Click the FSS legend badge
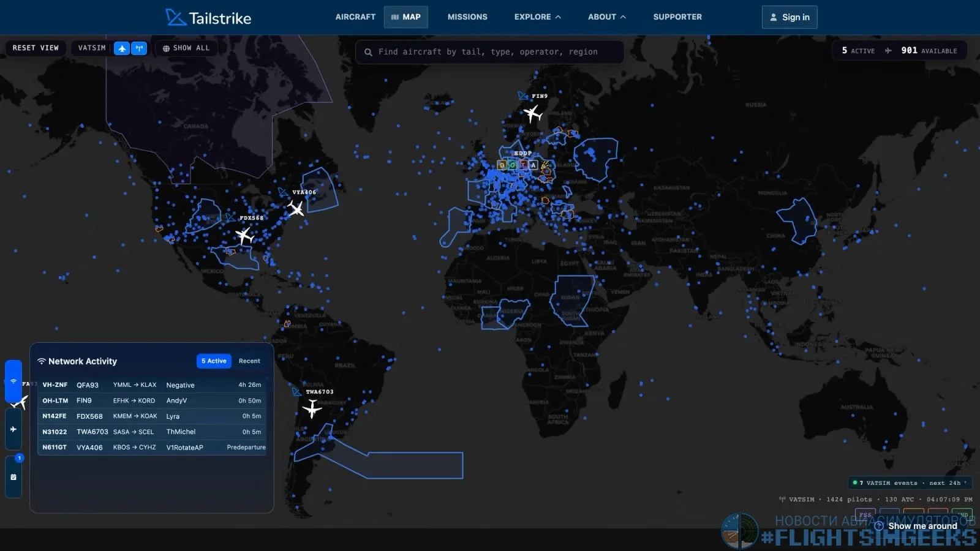 (x=865, y=514)
